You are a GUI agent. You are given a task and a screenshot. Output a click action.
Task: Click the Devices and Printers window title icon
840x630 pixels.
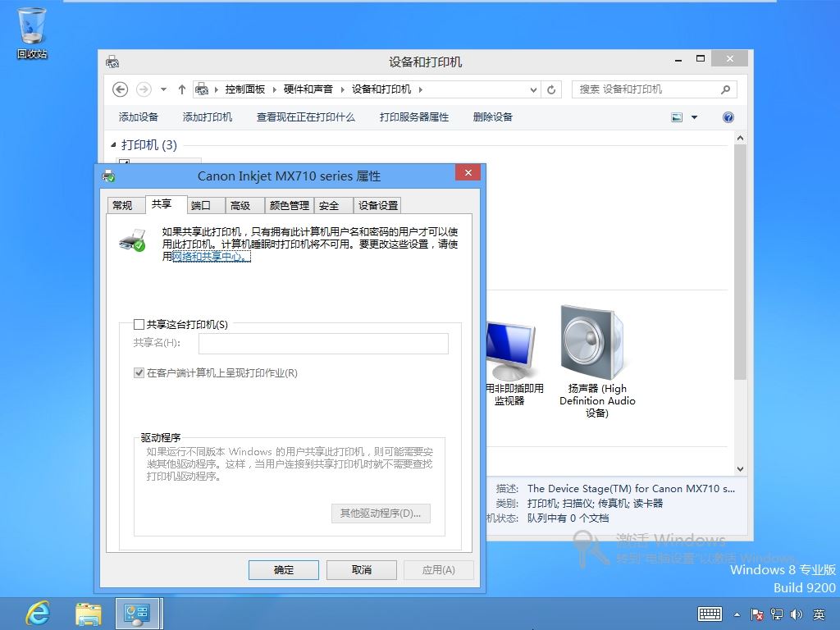point(112,62)
